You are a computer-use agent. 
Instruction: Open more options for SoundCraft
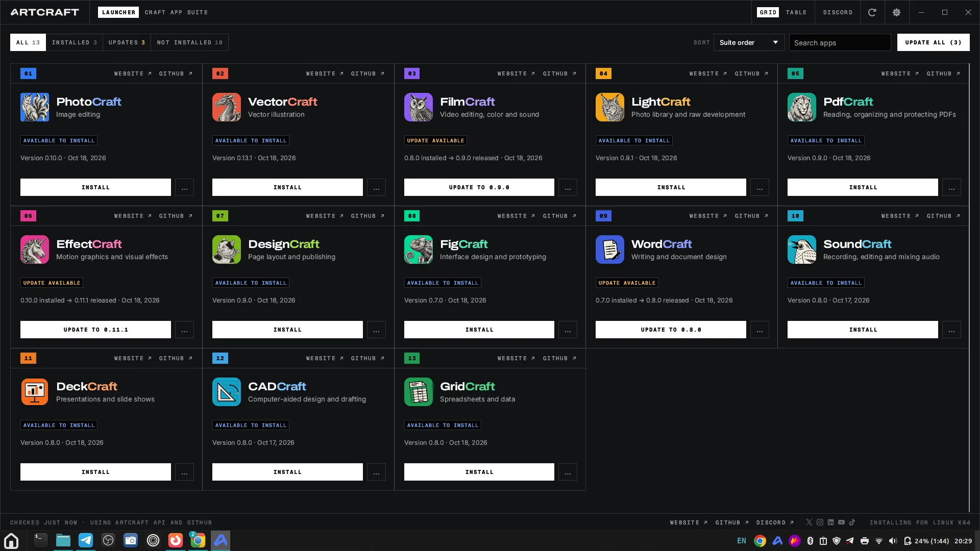coord(951,330)
